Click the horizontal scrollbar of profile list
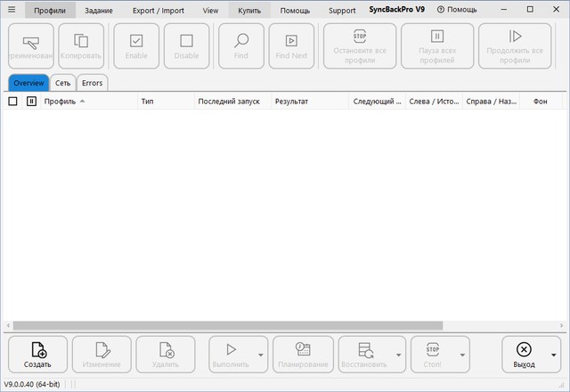 [x=267, y=325]
